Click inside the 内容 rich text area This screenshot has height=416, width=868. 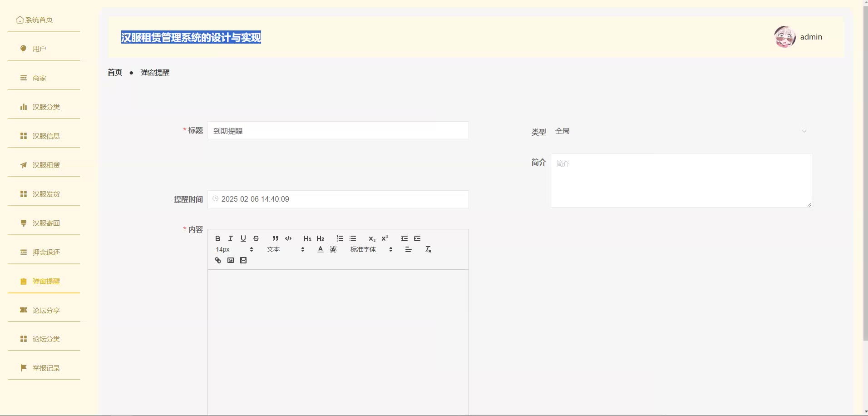(x=338, y=342)
